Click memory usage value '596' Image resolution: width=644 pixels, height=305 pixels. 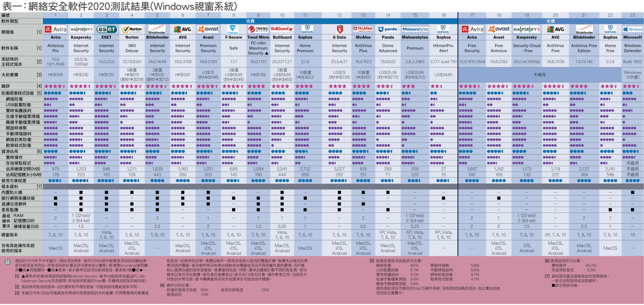click(610, 175)
